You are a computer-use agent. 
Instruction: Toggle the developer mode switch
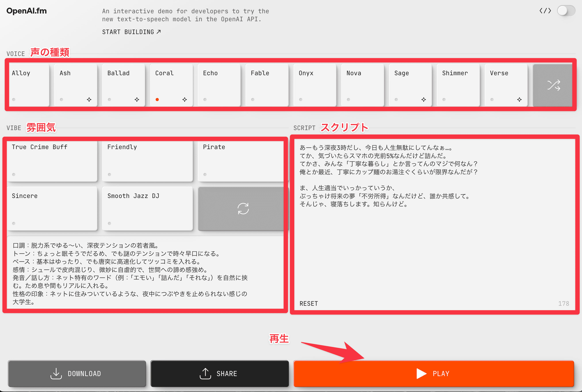pyautogui.click(x=566, y=11)
